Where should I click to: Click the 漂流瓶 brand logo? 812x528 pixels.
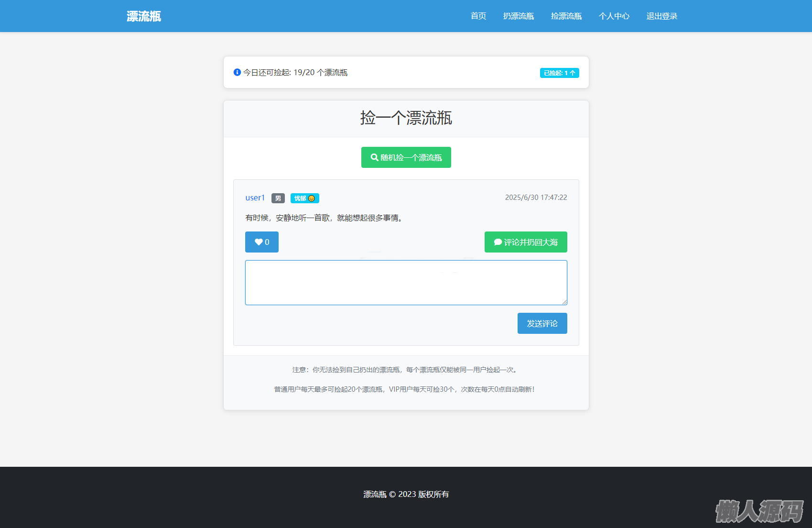pyautogui.click(x=144, y=16)
